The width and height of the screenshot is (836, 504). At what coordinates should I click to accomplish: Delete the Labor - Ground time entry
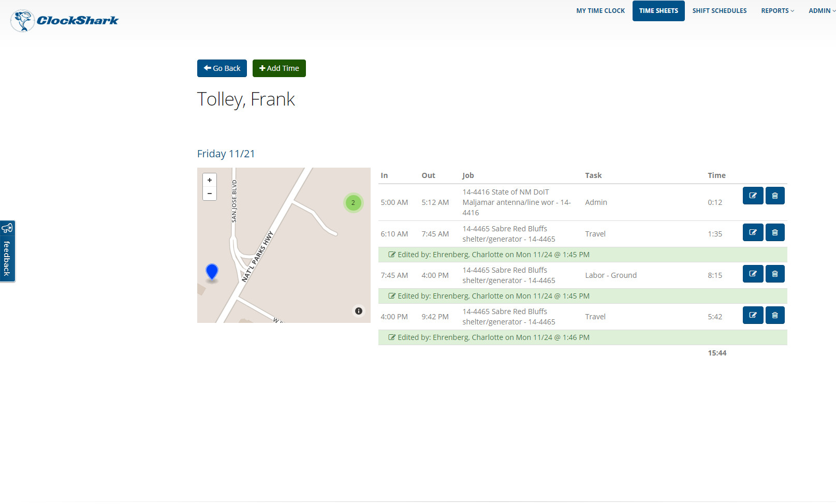point(775,274)
